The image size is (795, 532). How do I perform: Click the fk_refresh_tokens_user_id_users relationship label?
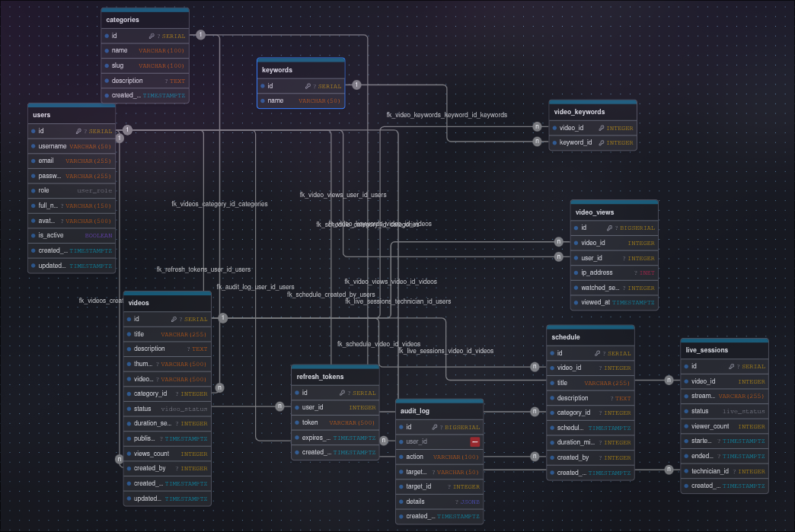point(203,269)
